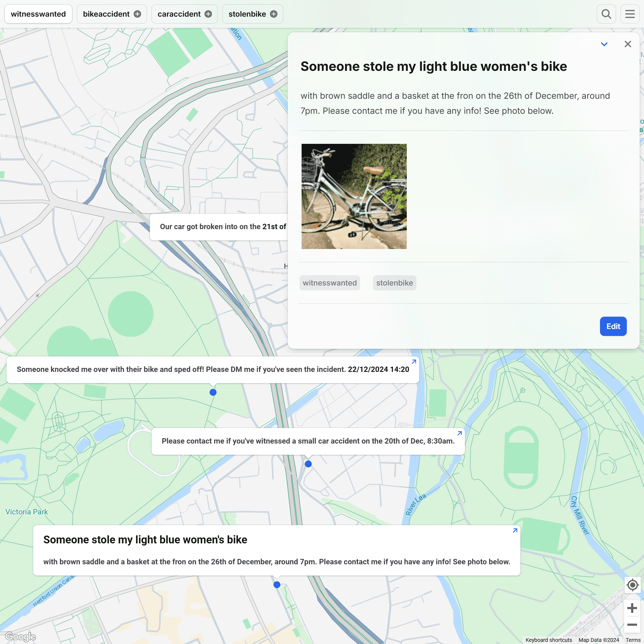Click the stolenbike tag in the panel

[x=394, y=283]
